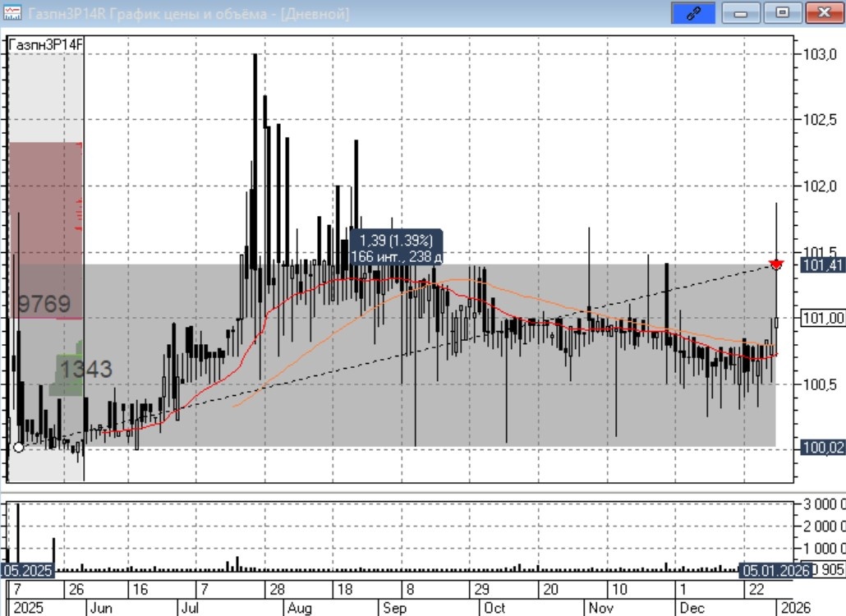The width and height of the screenshot is (846, 616).
Task: Close the chart window
Action: click(824, 13)
